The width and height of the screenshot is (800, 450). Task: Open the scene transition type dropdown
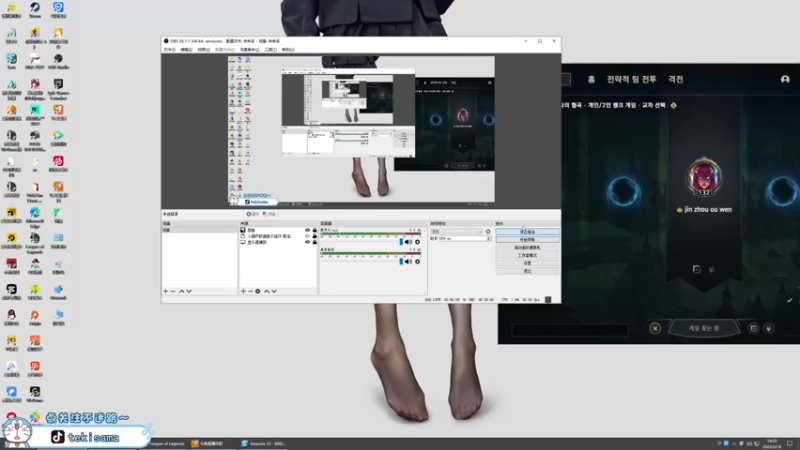[x=457, y=232]
